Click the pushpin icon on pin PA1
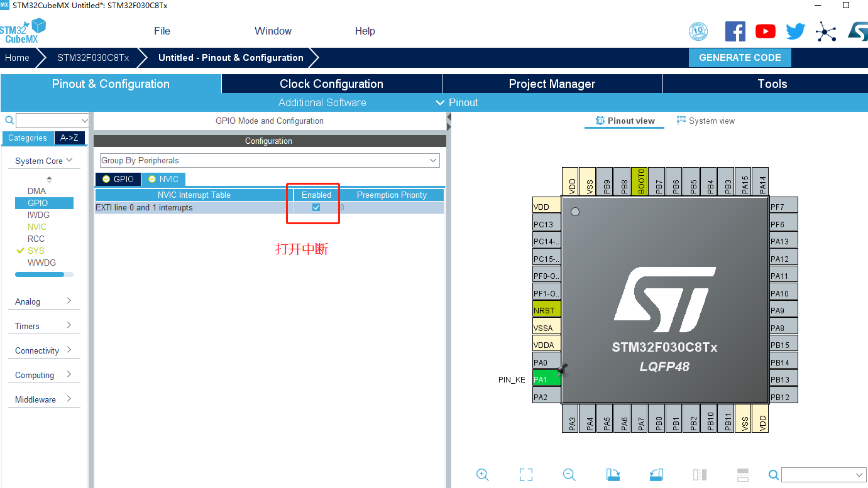 (x=563, y=369)
